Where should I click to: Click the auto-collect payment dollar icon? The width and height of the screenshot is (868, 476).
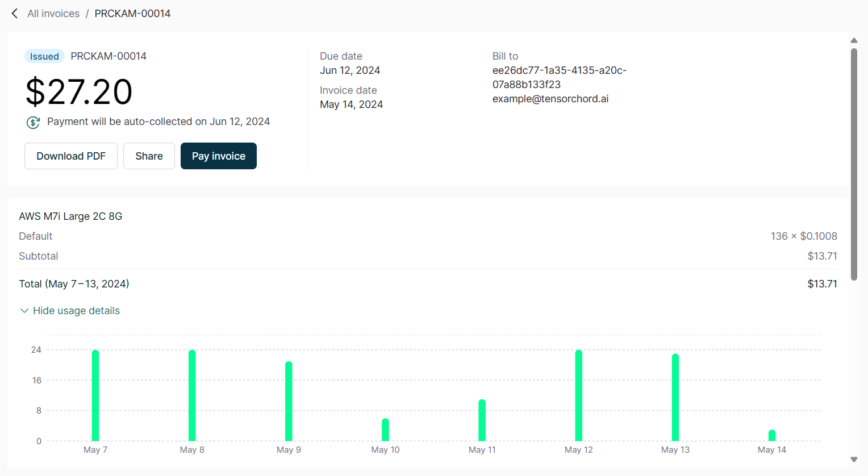tap(33, 122)
